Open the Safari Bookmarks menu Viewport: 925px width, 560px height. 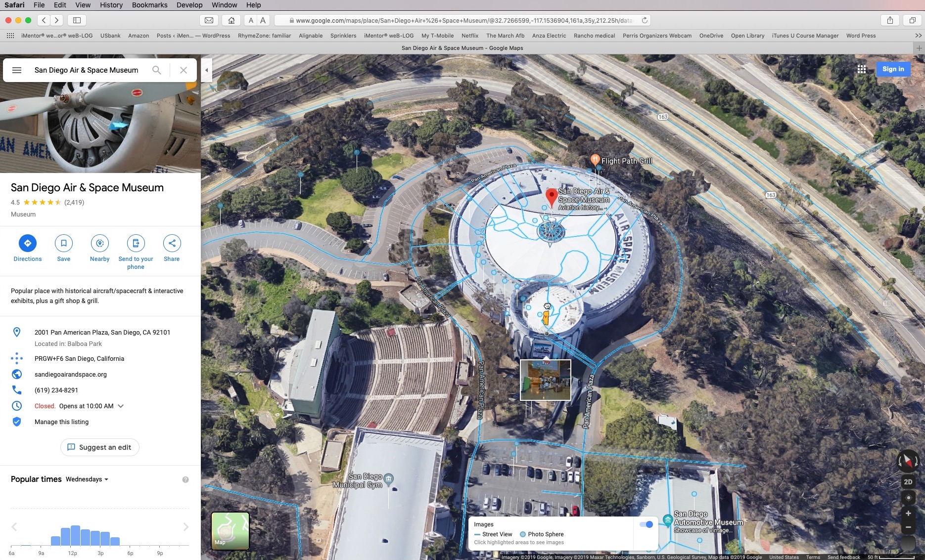[149, 5]
